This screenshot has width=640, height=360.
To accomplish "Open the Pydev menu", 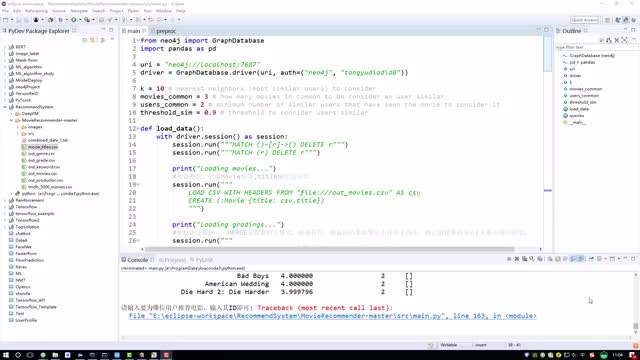I will (133, 11).
